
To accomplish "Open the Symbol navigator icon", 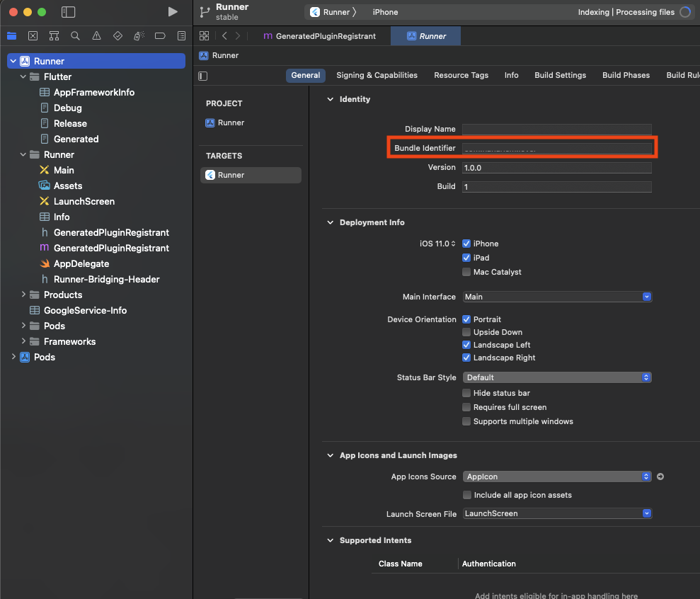I will 54,36.
